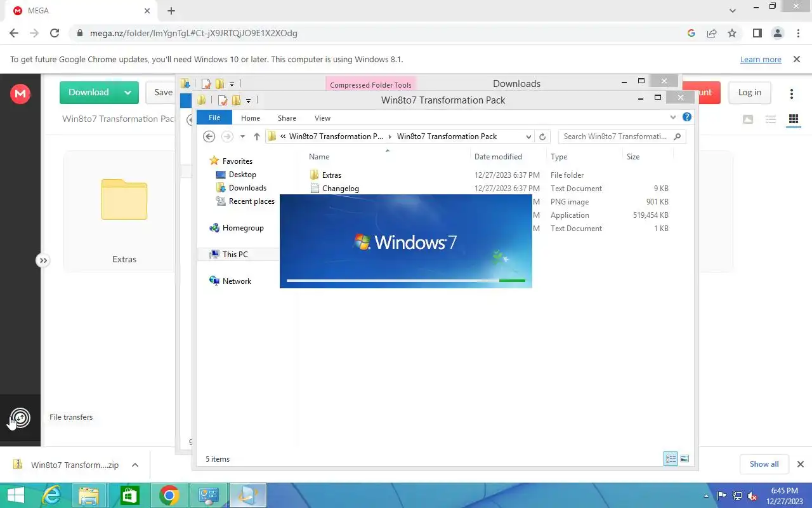This screenshot has width=812, height=508.
Task: Click the MEGA logo in the sidebar
Action: (x=20, y=93)
